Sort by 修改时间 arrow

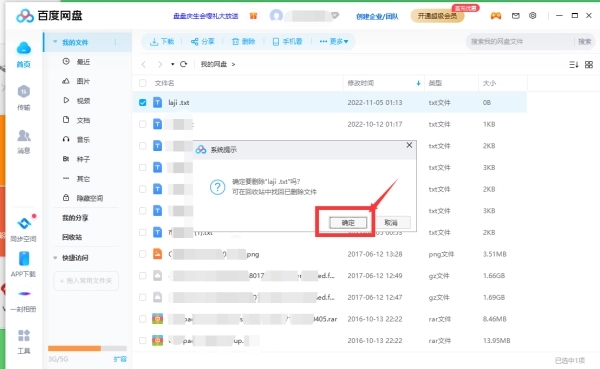tap(418, 83)
